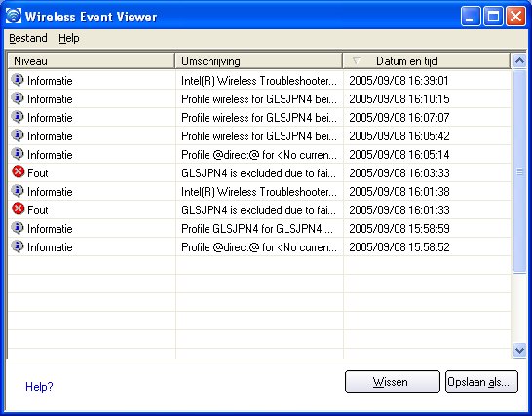This screenshot has width=532, height=416.
Task: Click the Opslaan als... button
Action: pyautogui.click(x=481, y=382)
